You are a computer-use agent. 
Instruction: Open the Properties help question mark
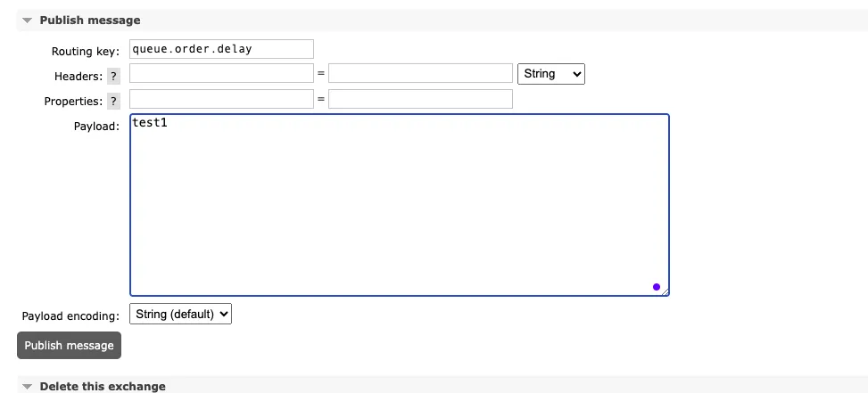click(113, 102)
